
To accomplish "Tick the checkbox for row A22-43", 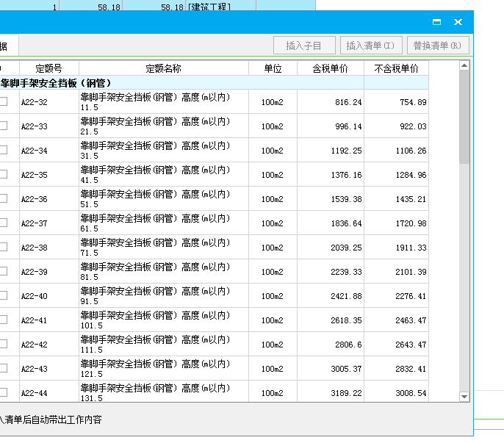I will [x=4, y=368].
